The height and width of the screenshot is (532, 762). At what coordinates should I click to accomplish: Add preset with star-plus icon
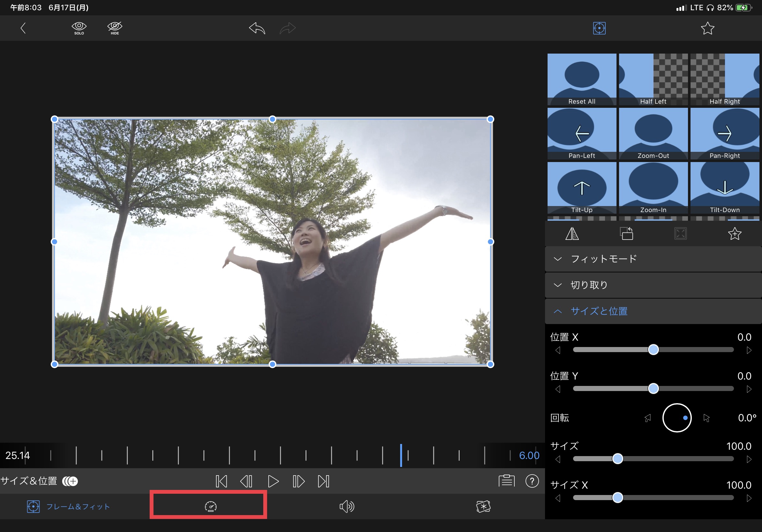[x=735, y=234]
